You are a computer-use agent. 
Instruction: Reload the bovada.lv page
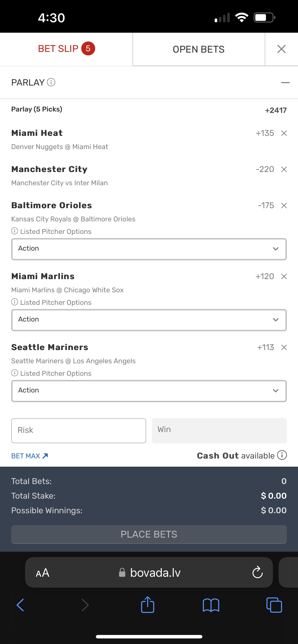point(257,573)
